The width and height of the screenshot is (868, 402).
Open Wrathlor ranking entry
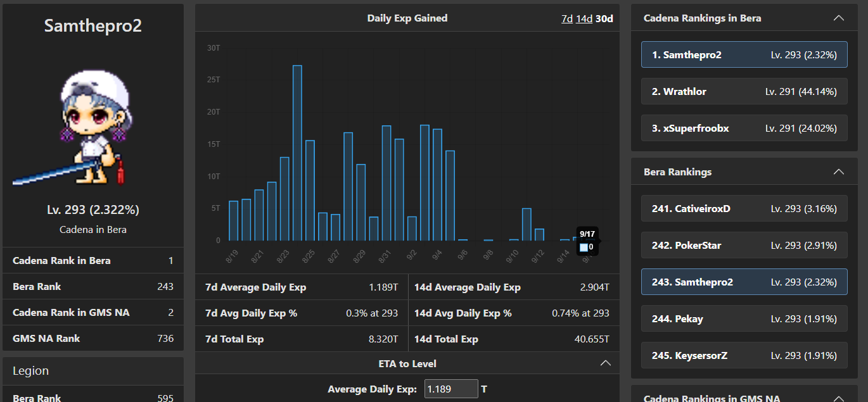(744, 91)
